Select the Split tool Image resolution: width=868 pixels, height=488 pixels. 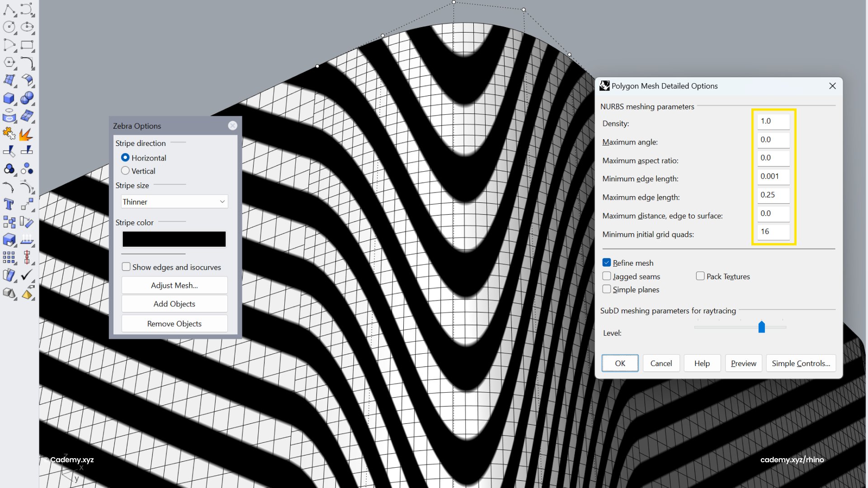coord(27,151)
